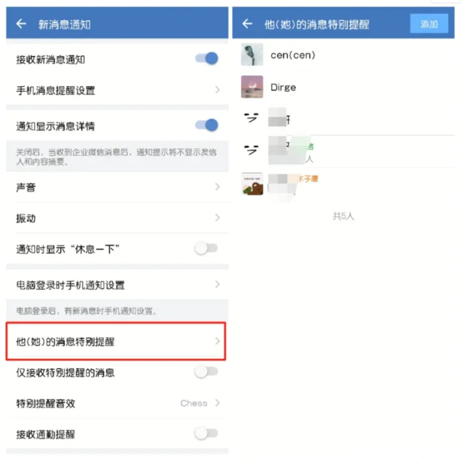The width and height of the screenshot is (463, 476).
Task: Enable 通知时显示"休息一下" switch
Action: [x=206, y=248]
